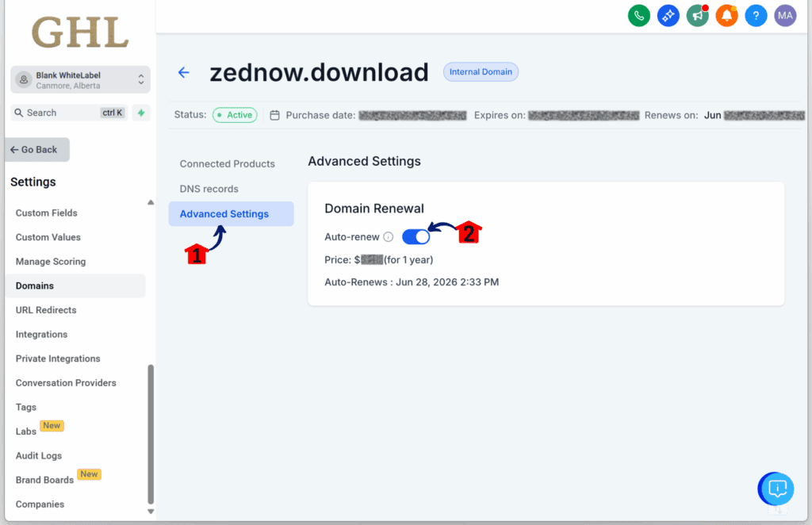This screenshot has height=525, width=812.
Task: Open Manage Scoring settings
Action: [51, 262]
